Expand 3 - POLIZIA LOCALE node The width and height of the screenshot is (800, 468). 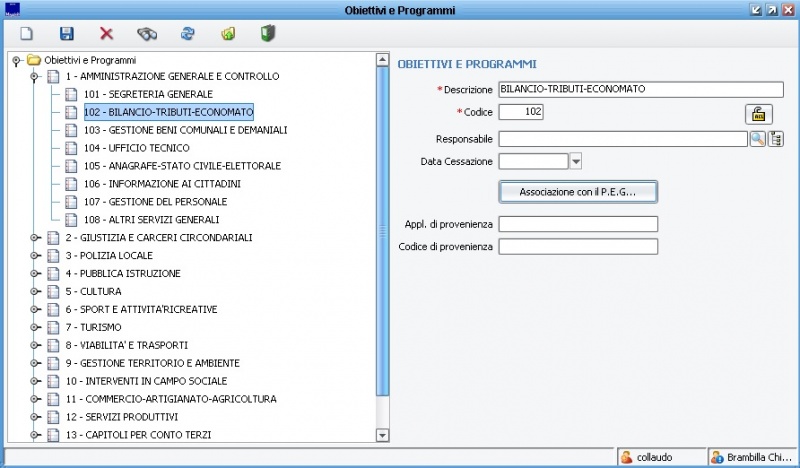coord(34,256)
